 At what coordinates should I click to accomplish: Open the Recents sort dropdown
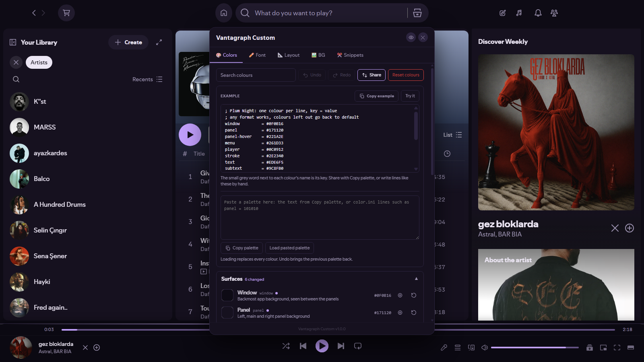point(147,79)
